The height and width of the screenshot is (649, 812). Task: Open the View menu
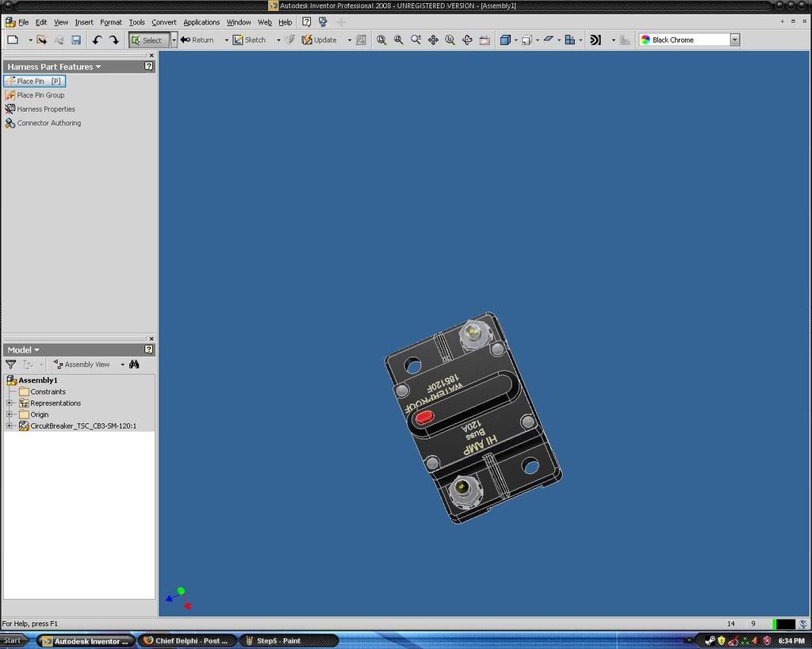click(x=61, y=22)
